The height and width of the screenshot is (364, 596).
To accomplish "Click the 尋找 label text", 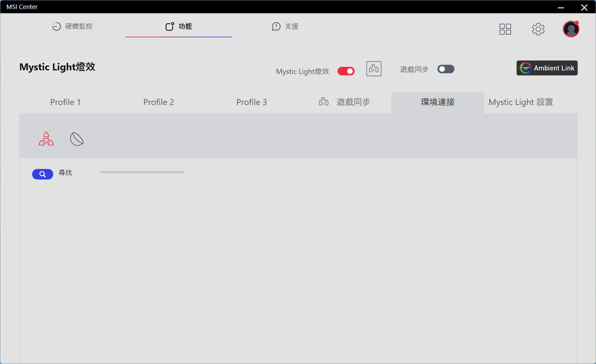I will tap(65, 173).
